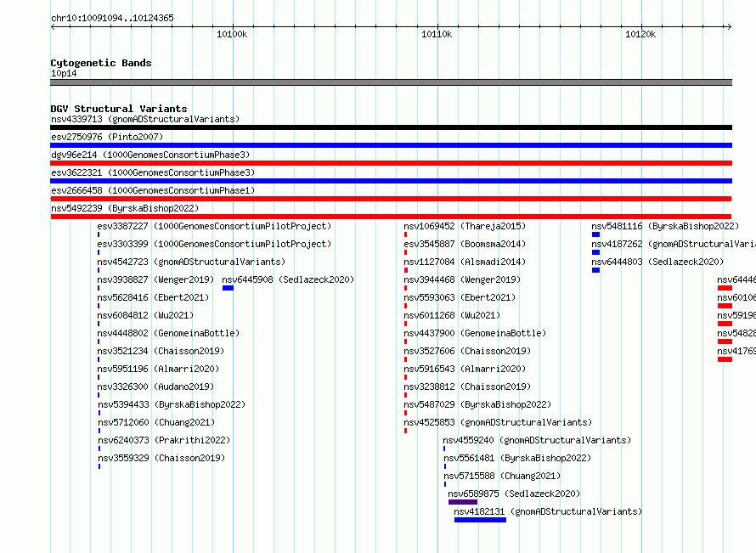Click the chr10:10091094..10124365 coordinate label
756x553 pixels.
[112, 19]
